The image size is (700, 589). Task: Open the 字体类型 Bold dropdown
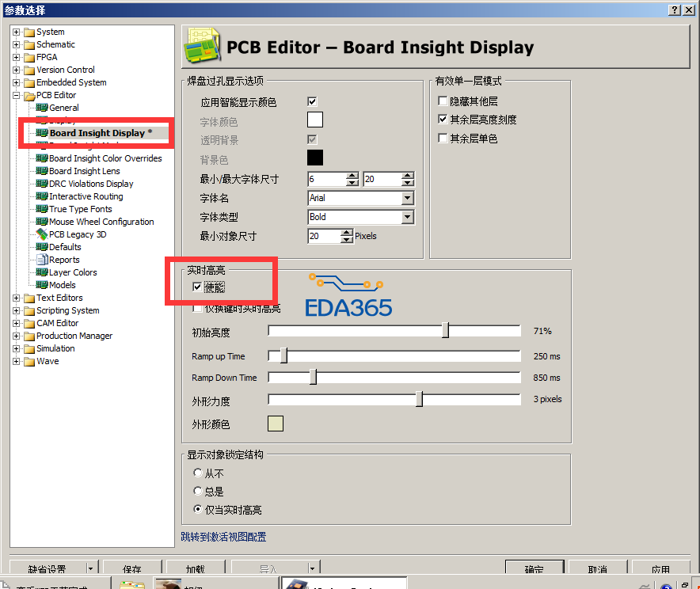[407, 217]
